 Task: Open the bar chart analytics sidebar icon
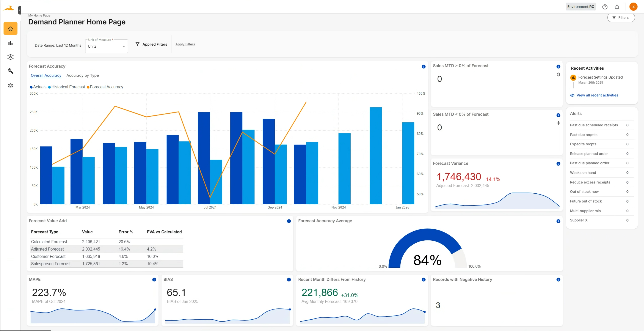(10, 43)
